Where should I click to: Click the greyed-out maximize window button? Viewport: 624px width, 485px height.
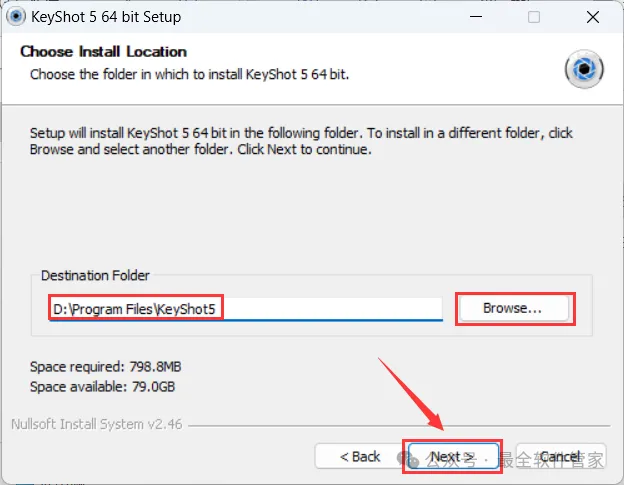534,17
